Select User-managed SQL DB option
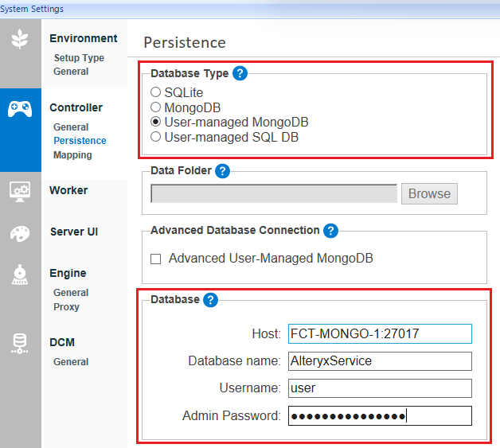Viewport: 500px width, 448px height. pyautogui.click(x=156, y=137)
